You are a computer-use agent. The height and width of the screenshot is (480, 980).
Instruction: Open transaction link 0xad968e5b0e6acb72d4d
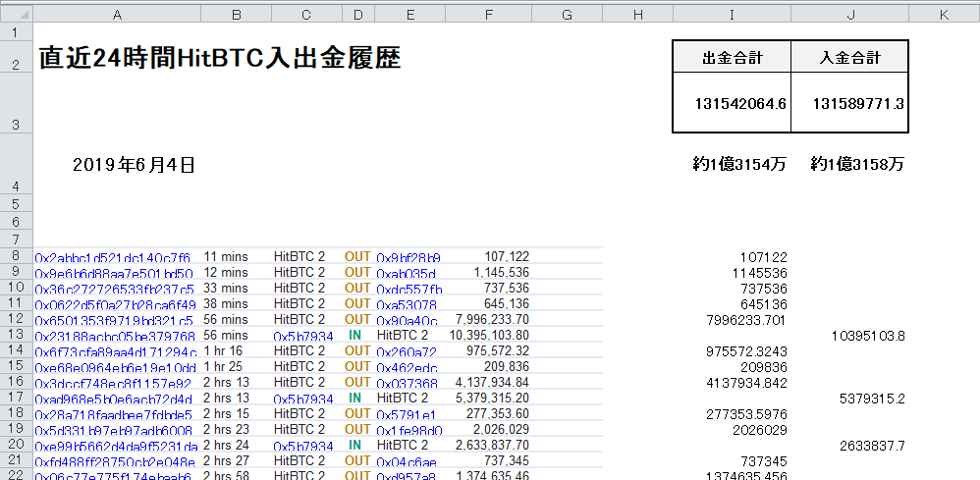click(x=114, y=399)
